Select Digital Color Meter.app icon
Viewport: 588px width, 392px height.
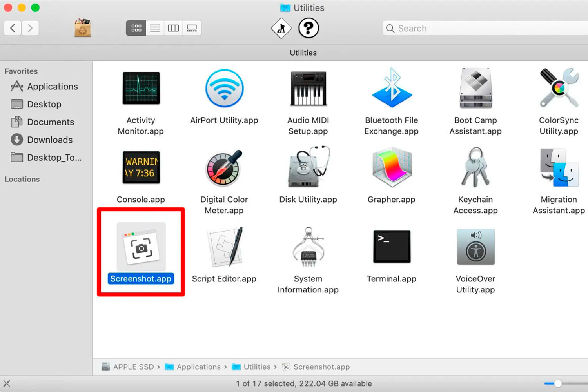(x=224, y=167)
